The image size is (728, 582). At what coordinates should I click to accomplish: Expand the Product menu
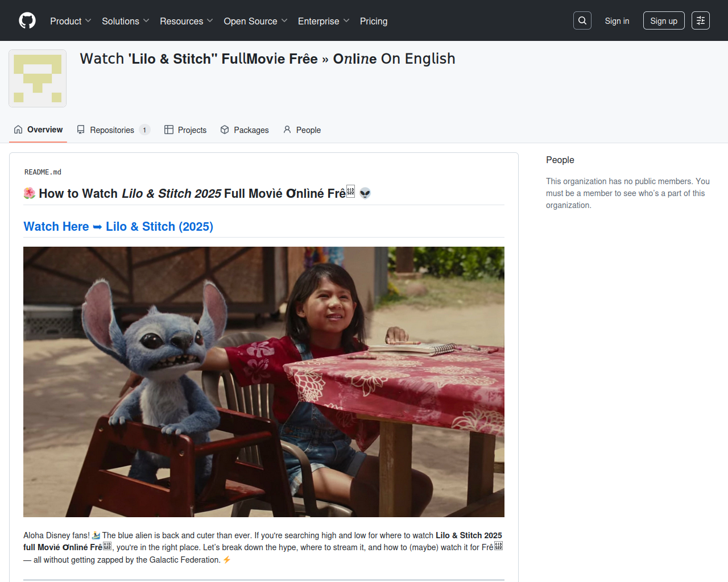click(x=71, y=21)
